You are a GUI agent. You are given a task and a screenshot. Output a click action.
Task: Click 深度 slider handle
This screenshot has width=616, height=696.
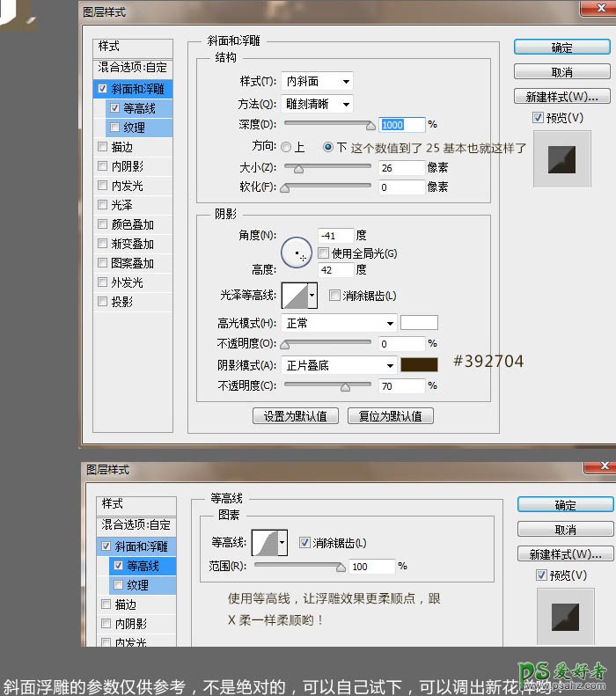click(370, 126)
